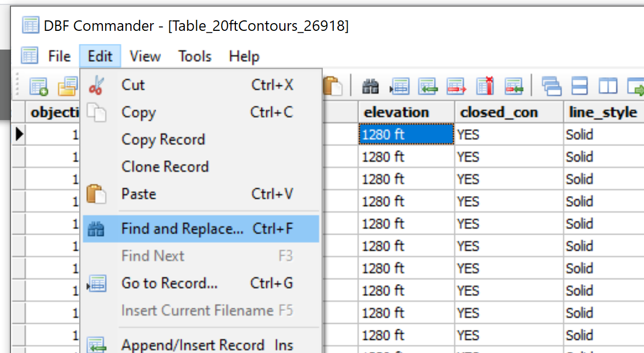This screenshot has height=353, width=644.
Task: Choose Copy from the Edit menu
Action: click(x=201, y=112)
